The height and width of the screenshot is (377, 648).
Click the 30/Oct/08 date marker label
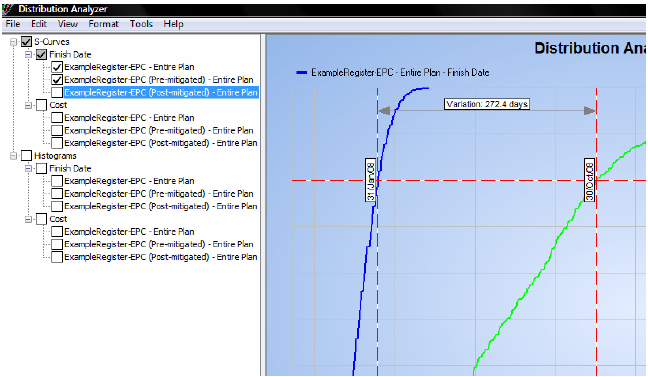[x=589, y=180]
